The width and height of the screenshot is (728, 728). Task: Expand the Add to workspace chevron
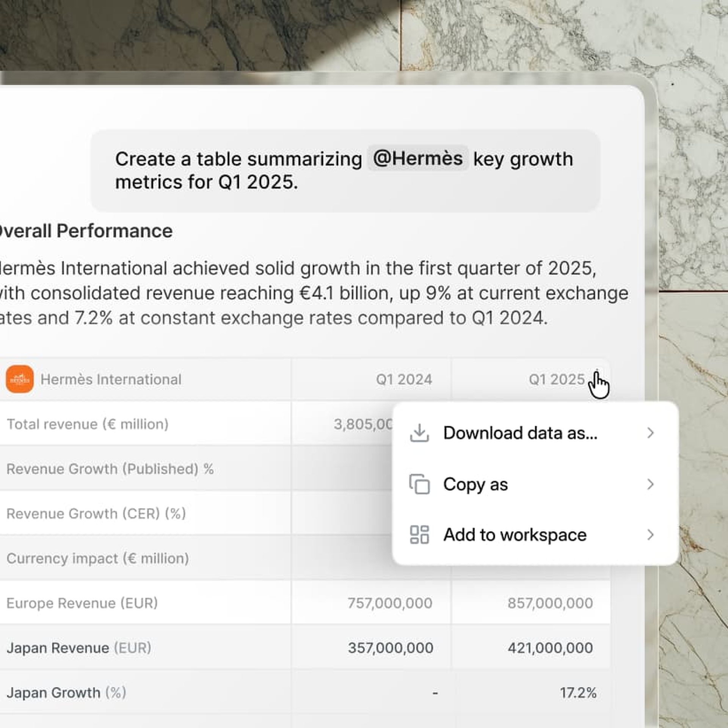[x=651, y=535]
